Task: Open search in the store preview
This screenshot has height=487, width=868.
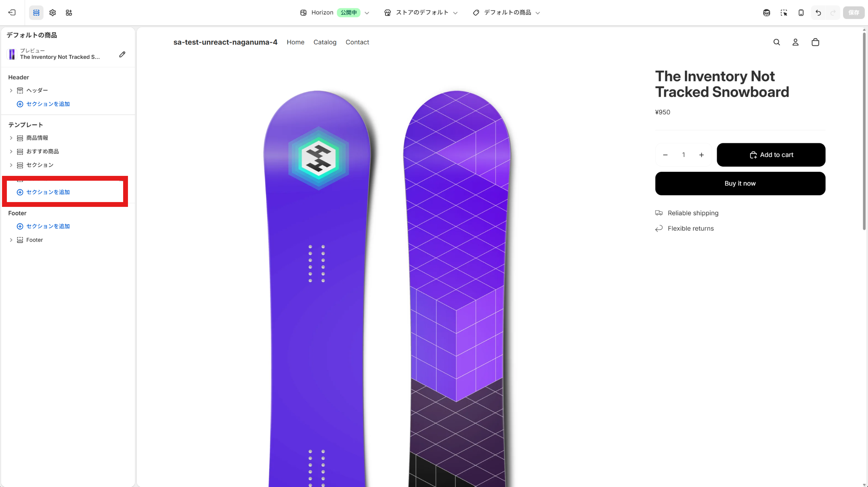Action: (x=777, y=42)
